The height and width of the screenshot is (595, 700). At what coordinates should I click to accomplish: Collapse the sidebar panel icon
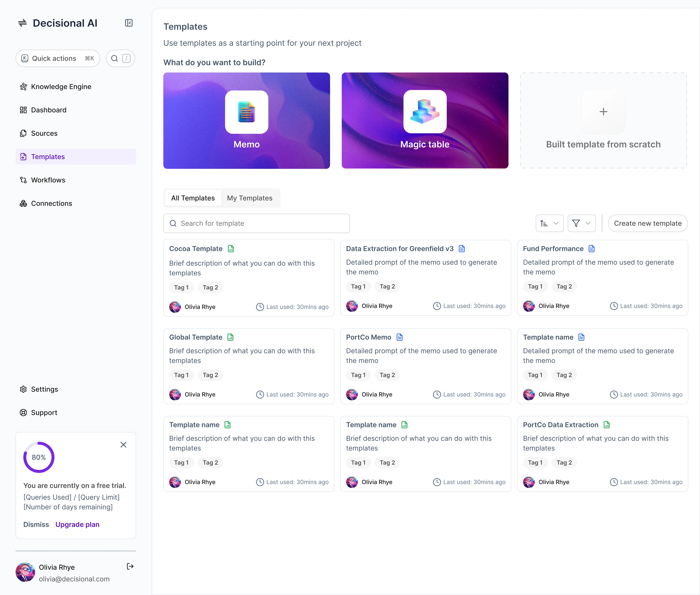click(128, 23)
